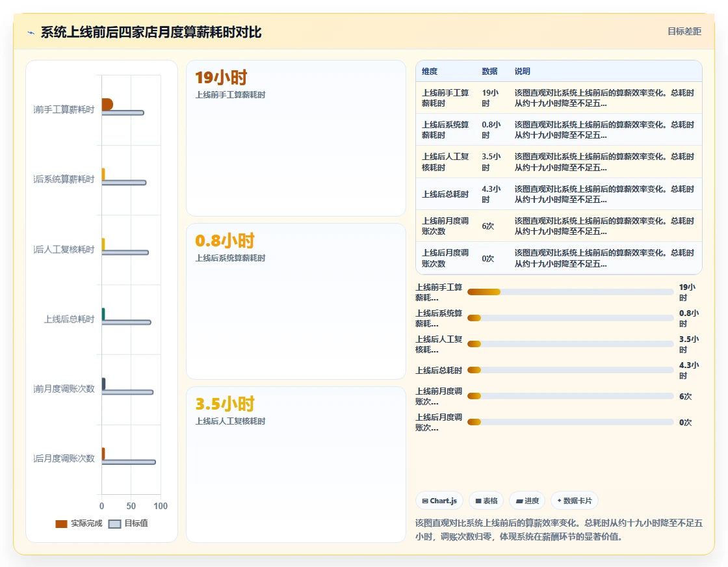Open the 19小时 data card

[296, 138]
